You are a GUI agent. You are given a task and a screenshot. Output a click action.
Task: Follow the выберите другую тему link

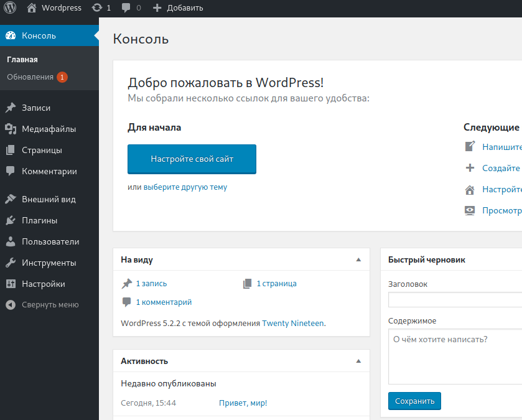(185, 187)
